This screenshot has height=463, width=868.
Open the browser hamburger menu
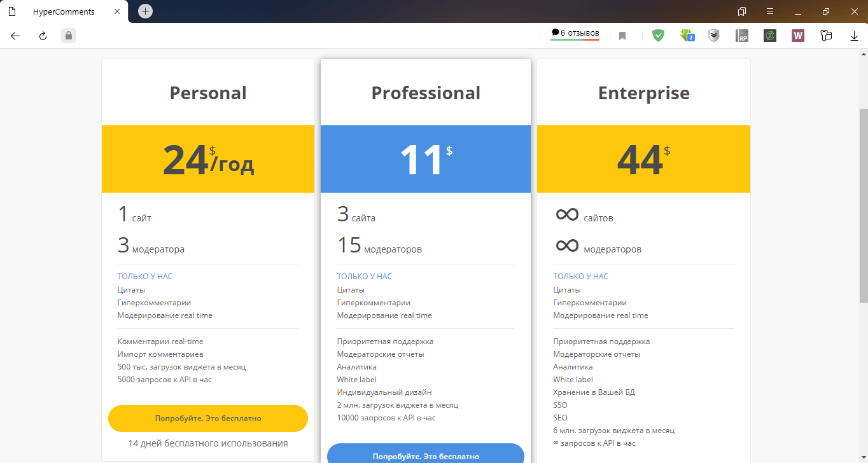(770, 11)
